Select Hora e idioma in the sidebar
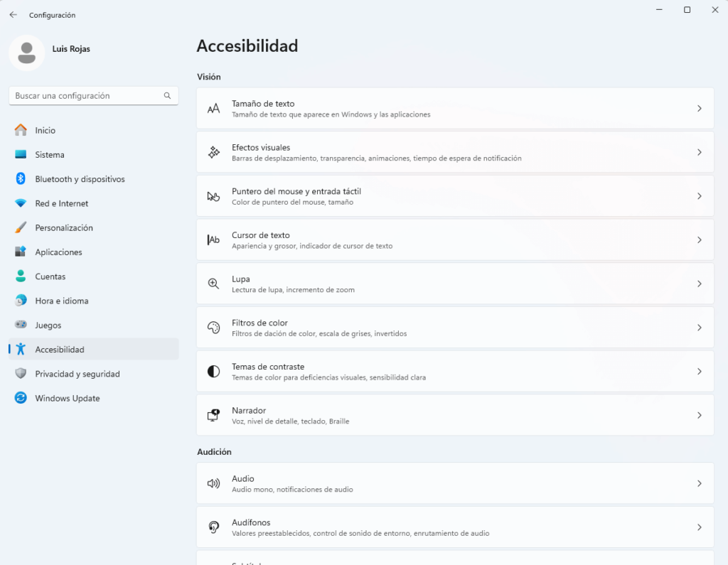 click(x=62, y=301)
